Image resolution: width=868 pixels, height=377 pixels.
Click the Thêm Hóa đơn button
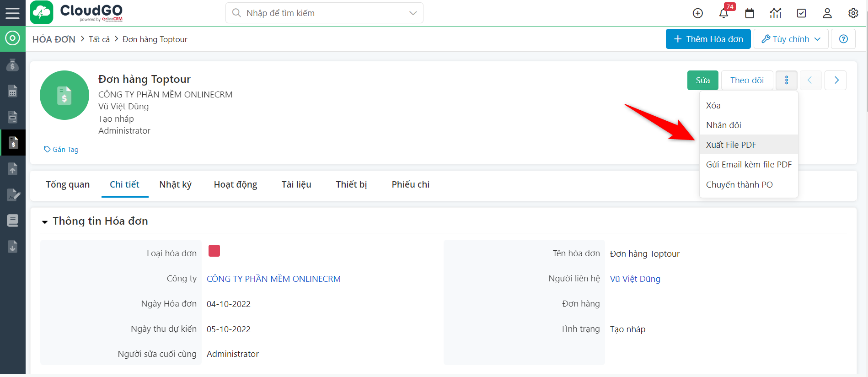tap(708, 39)
